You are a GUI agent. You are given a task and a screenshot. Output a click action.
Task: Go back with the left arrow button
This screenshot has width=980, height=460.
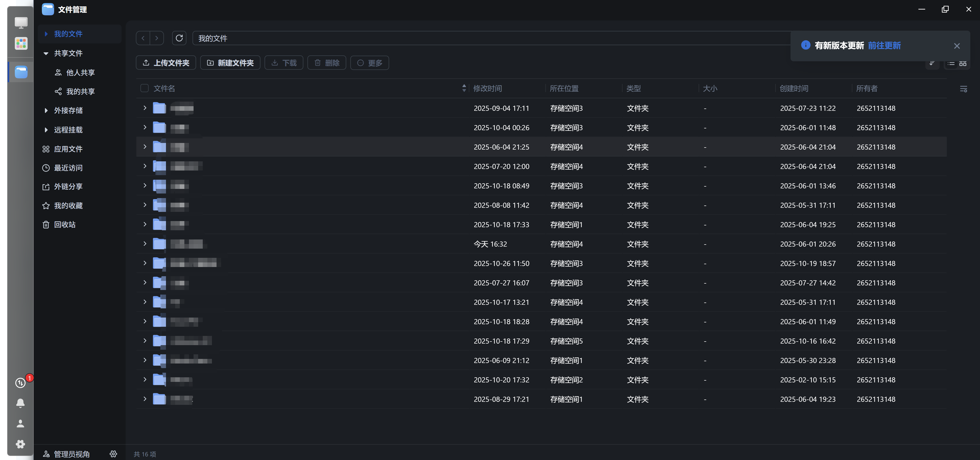[x=143, y=38]
